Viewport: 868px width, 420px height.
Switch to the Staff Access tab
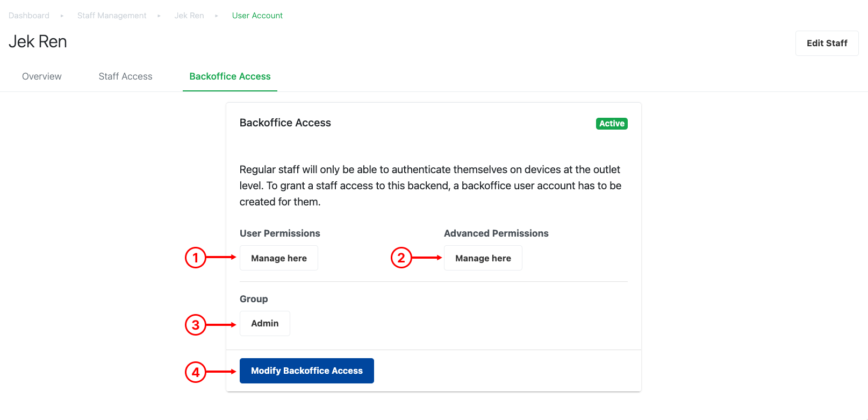(x=125, y=76)
